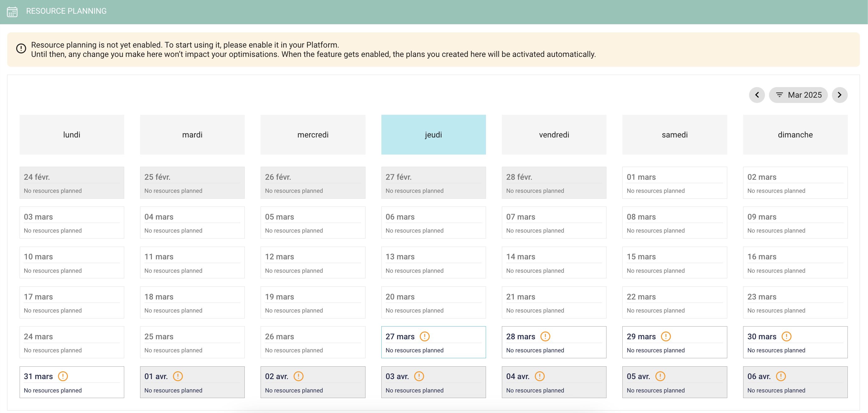Open the 01 mars day card

(x=675, y=183)
